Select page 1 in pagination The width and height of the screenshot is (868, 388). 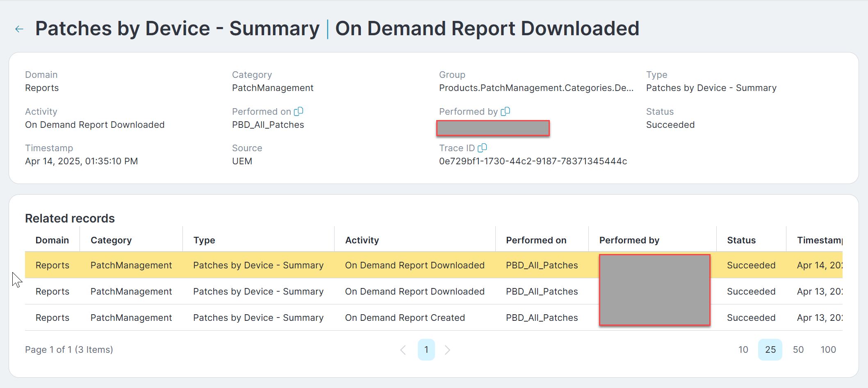point(426,350)
